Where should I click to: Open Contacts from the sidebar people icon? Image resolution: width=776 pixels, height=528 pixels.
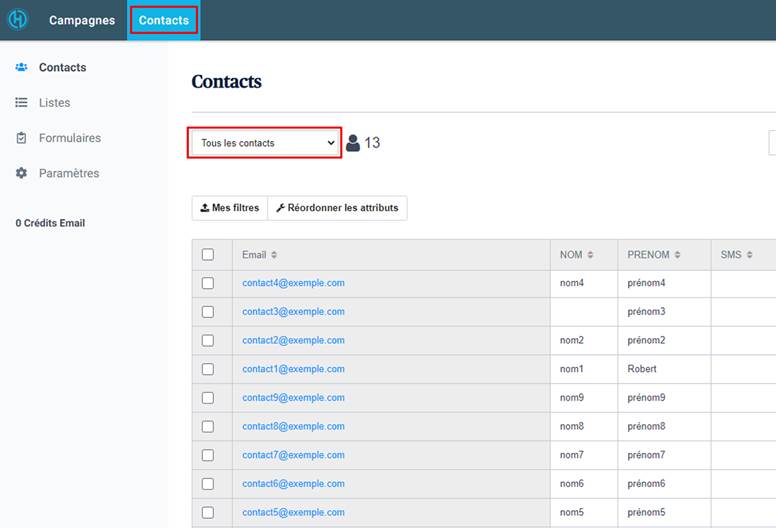click(21, 68)
